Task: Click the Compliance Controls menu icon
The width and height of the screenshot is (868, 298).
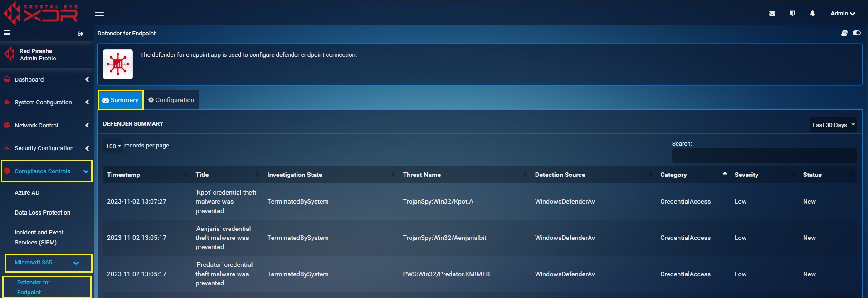Action: click(7, 171)
